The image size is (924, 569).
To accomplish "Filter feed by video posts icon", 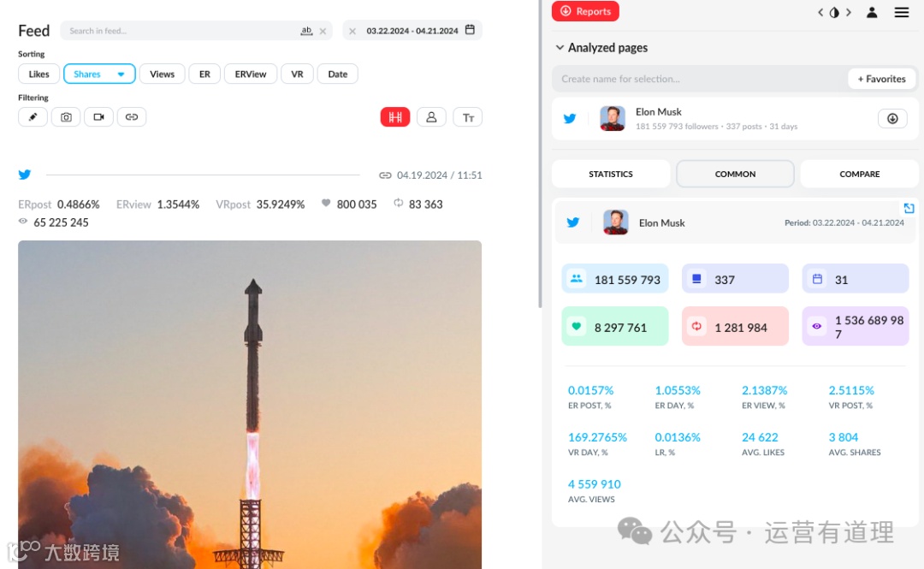I will [98, 116].
